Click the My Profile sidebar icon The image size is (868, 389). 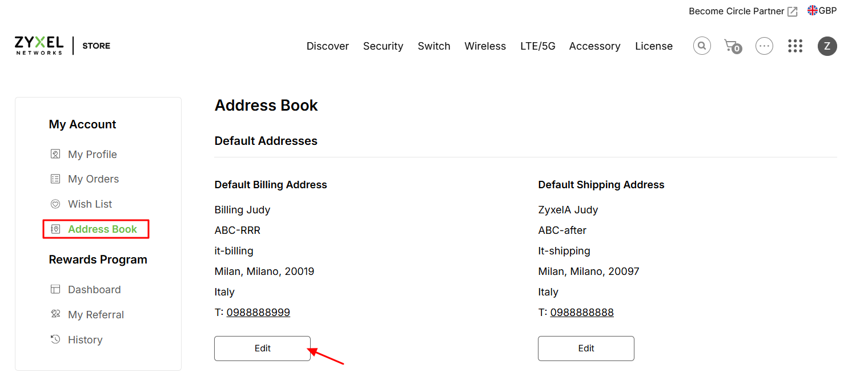(55, 154)
